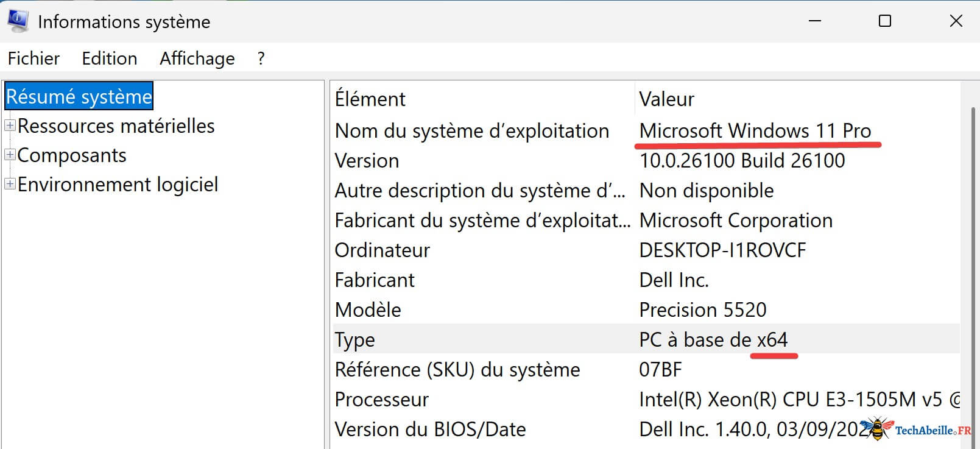
Task: Click the value 10.0.26100 Build 26100
Action: coord(742,161)
